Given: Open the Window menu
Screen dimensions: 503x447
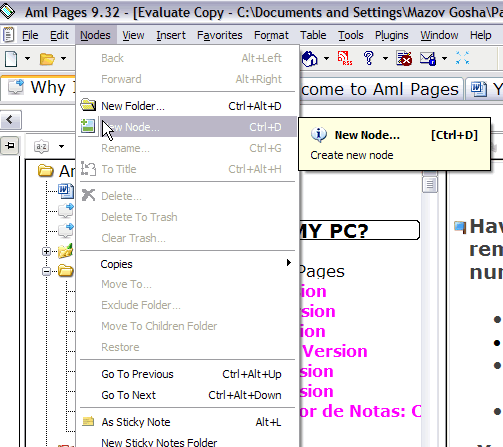Looking at the screenshot, I should [439, 35].
